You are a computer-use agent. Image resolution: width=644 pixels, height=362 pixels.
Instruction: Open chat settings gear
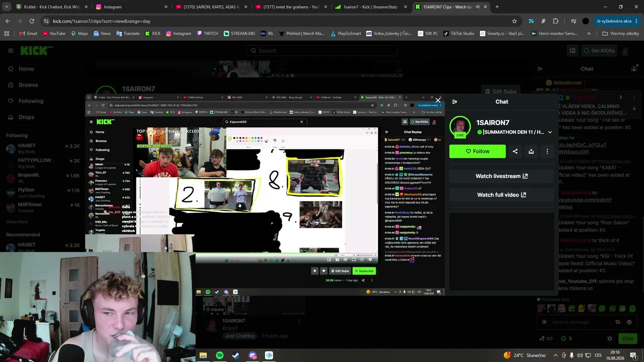[610, 338]
